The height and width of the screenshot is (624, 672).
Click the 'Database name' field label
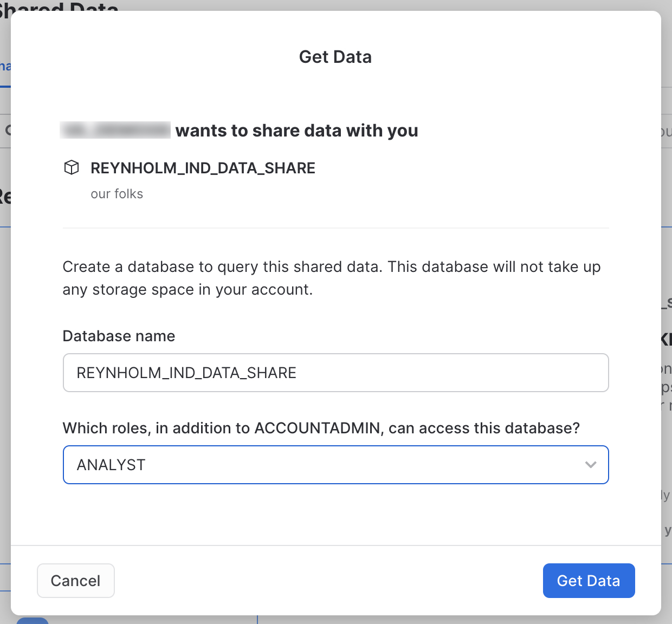(119, 336)
